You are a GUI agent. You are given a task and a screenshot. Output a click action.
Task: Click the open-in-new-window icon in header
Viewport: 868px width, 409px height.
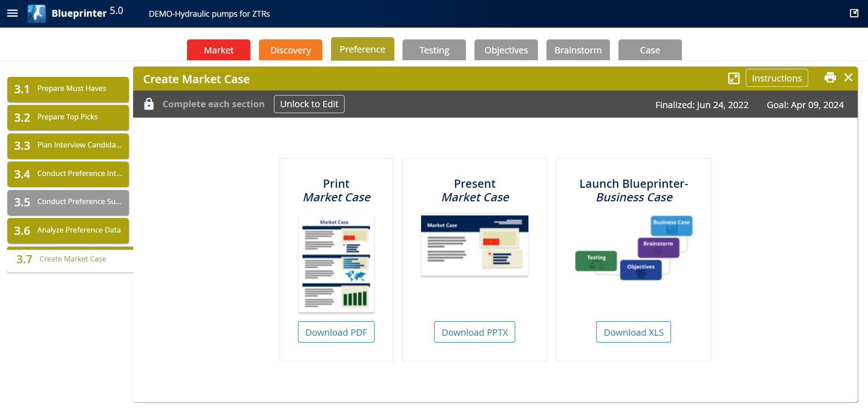854,14
